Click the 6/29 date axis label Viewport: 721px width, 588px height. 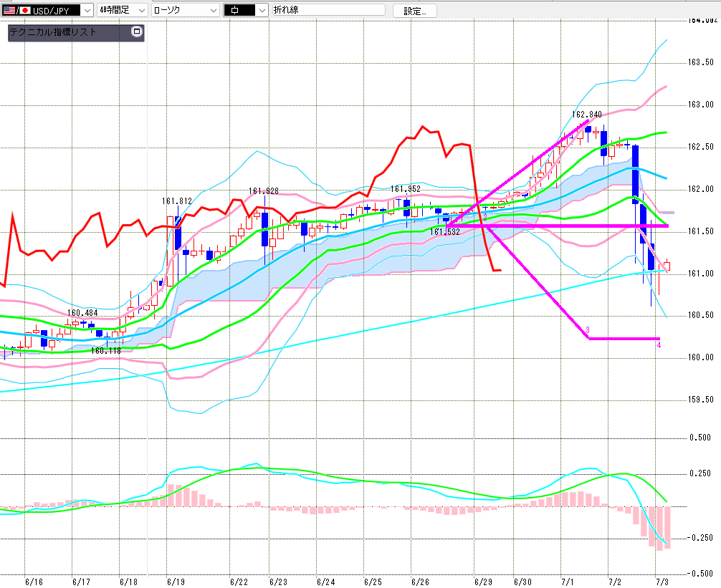tap(483, 582)
